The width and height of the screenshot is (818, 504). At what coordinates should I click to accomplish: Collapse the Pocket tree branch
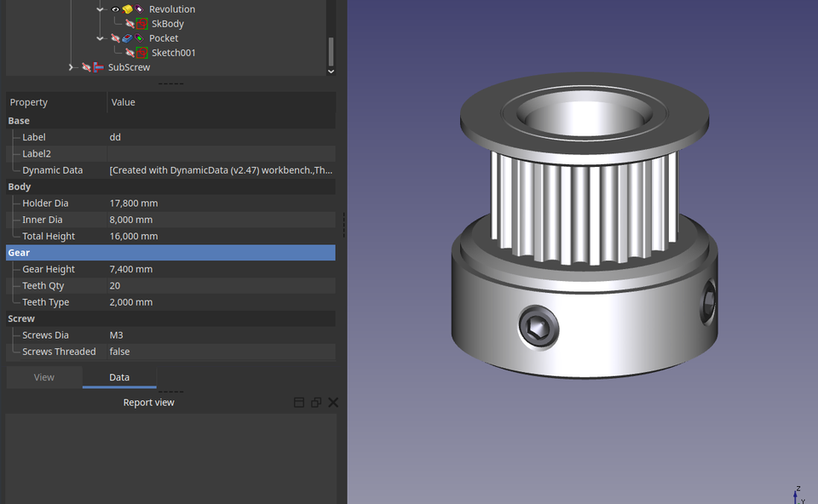point(100,37)
